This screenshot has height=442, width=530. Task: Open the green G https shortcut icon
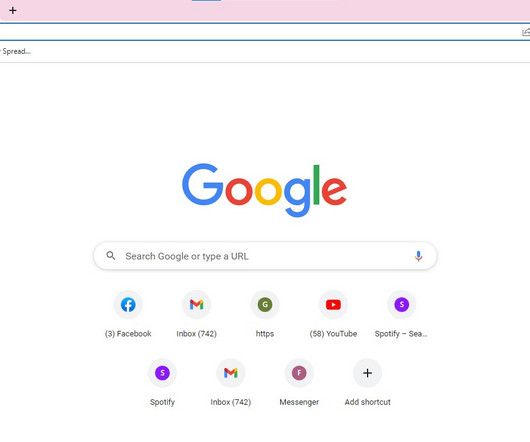[x=265, y=305]
